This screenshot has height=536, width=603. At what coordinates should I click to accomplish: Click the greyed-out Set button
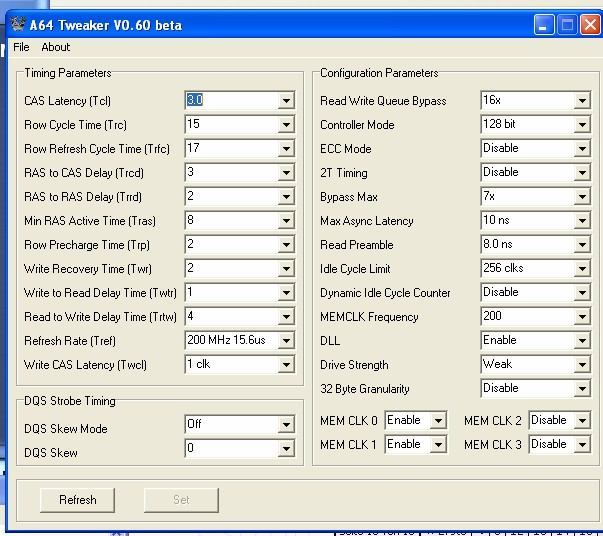coord(181,500)
